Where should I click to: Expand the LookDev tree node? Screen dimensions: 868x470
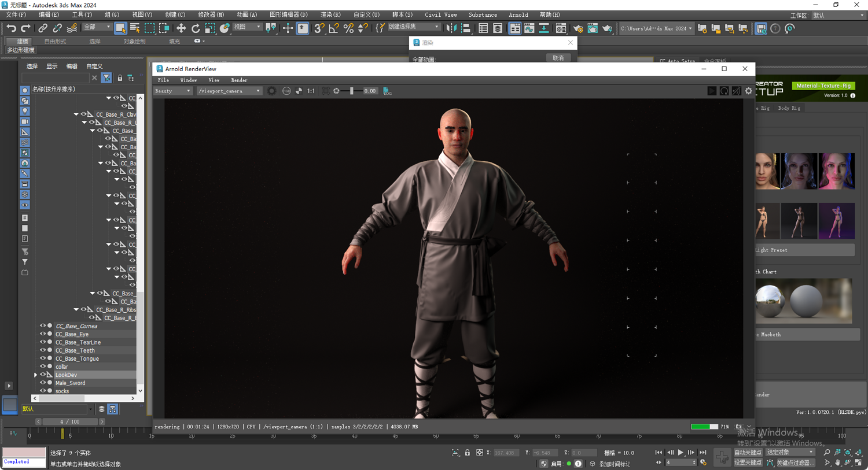point(36,375)
